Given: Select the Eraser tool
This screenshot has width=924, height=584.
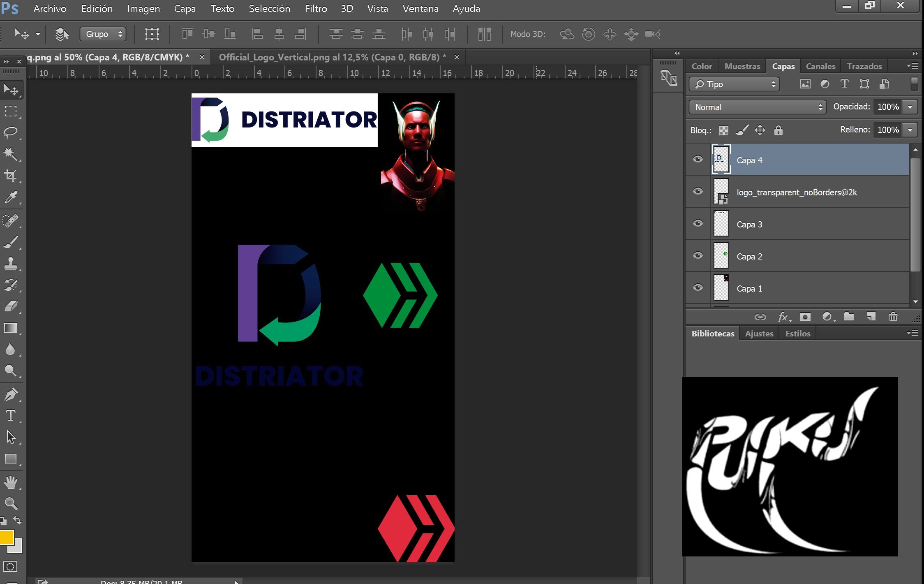Looking at the screenshot, I should tap(11, 306).
